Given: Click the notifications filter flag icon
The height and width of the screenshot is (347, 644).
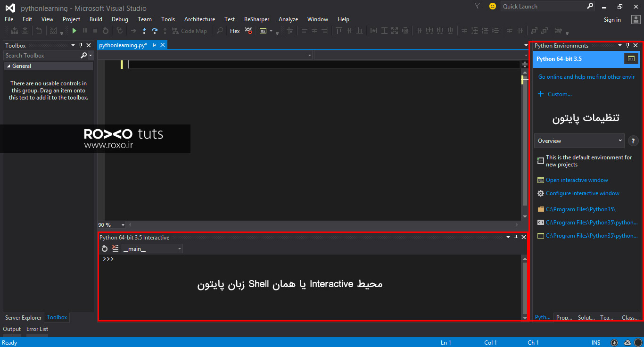Looking at the screenshot, I should click(478, 6).
